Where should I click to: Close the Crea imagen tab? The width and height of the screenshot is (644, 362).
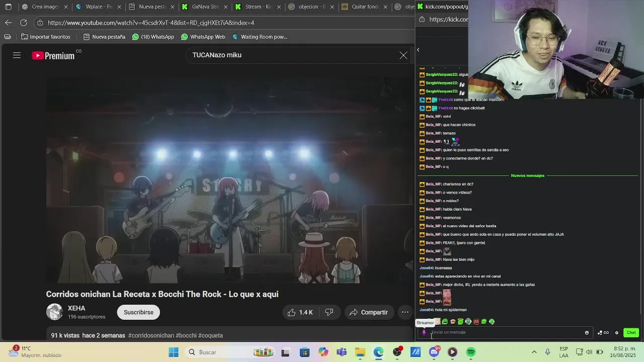click(65, 7)
